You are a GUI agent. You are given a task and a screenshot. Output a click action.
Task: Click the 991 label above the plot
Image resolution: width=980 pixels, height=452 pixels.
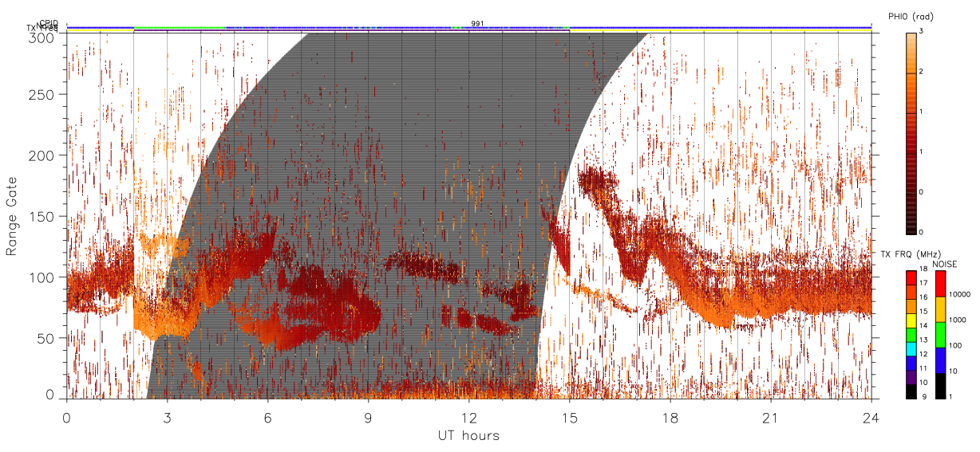(x=477, y=24)
